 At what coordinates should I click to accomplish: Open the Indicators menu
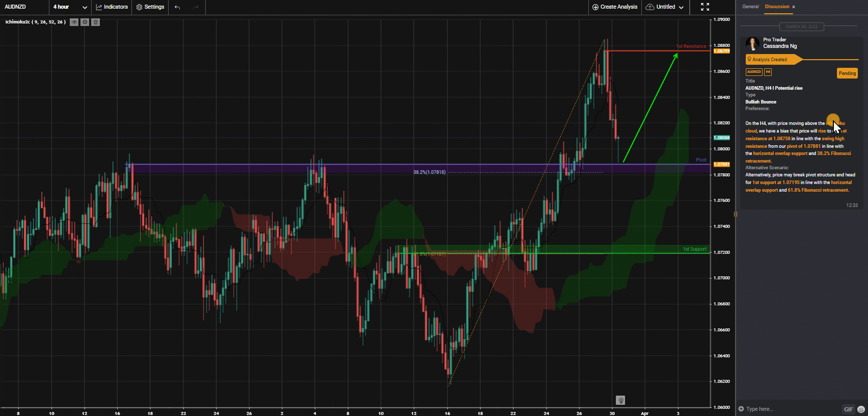point(112,7)
